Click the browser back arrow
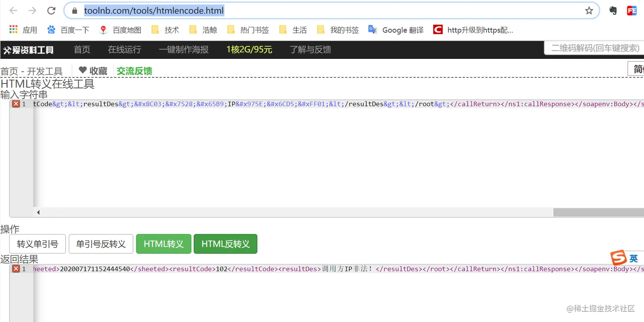Screen dimensions: 644x322 tap(13, 11)
